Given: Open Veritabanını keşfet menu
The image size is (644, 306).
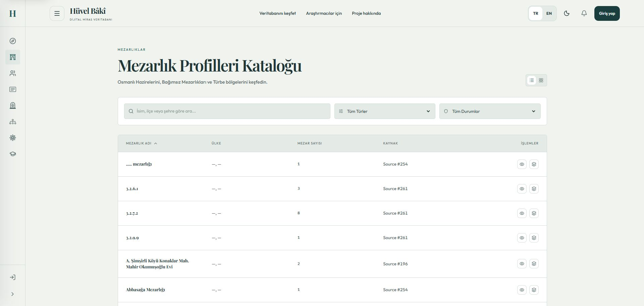Looking at the screenshot, I should 278,13.
